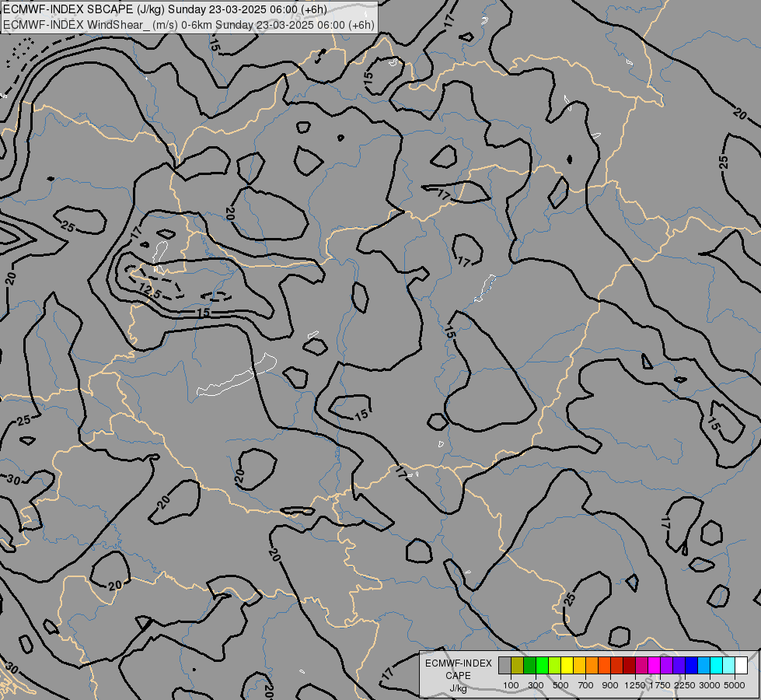Click the WindShear 0-6km title line
The image size is (761, 700).
tap(189, 25)
